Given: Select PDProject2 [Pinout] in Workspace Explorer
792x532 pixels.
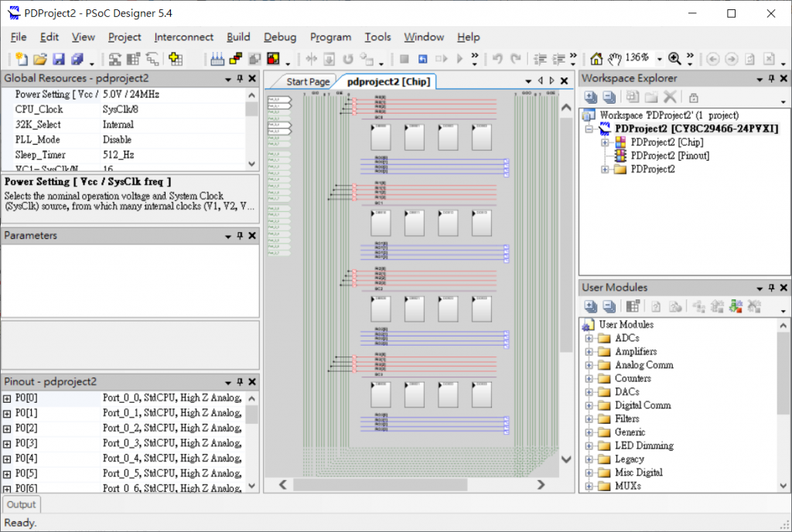Looking at the screenshot, I should point(670,155).
